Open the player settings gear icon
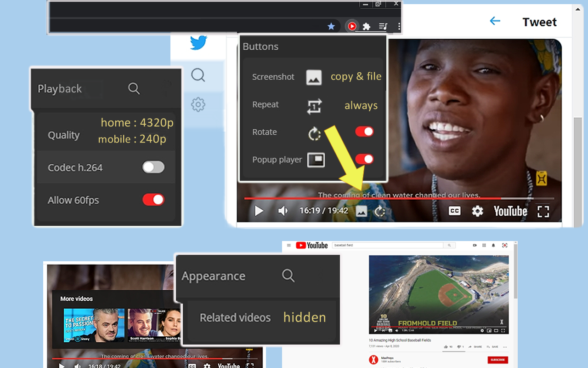Screen dimensions: 588x368 (478, 211)
